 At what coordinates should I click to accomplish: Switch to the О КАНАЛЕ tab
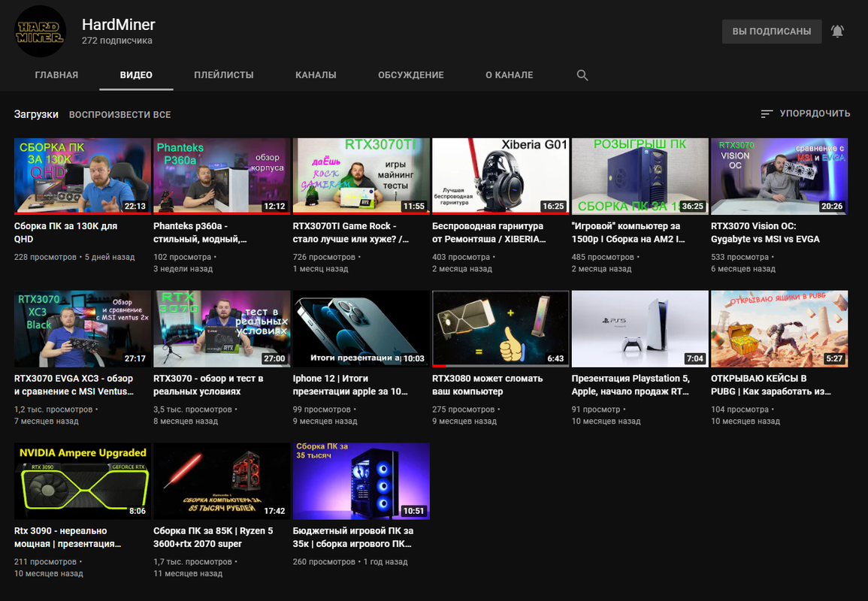click(x=510, y=75)
